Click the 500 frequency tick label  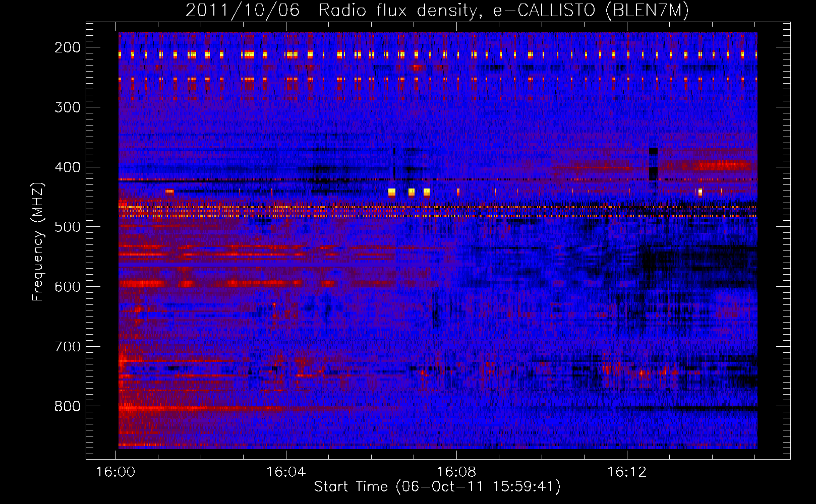(x=68, y=227)
